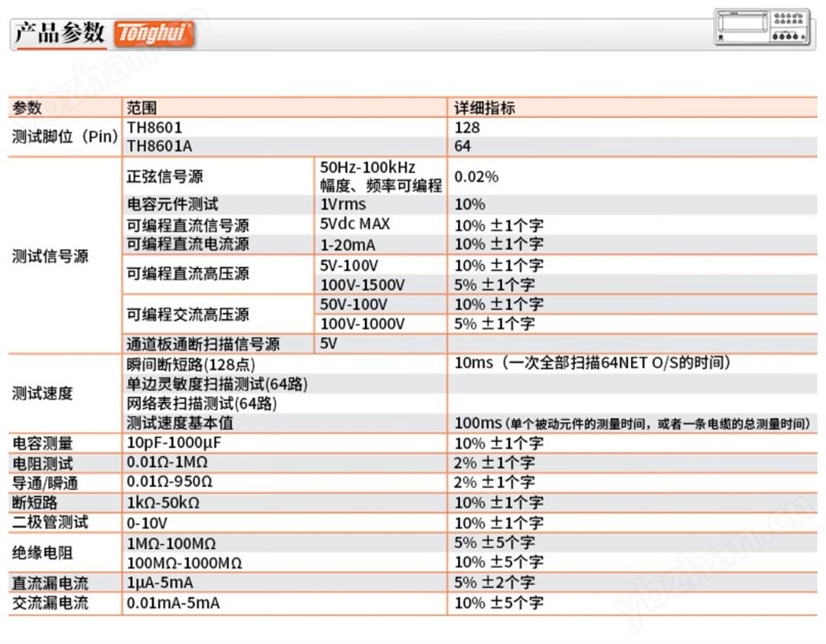This screenshot has height=644, width=826.
Task: Select the 100V-1000V range
Action: [x=363, y=323]
